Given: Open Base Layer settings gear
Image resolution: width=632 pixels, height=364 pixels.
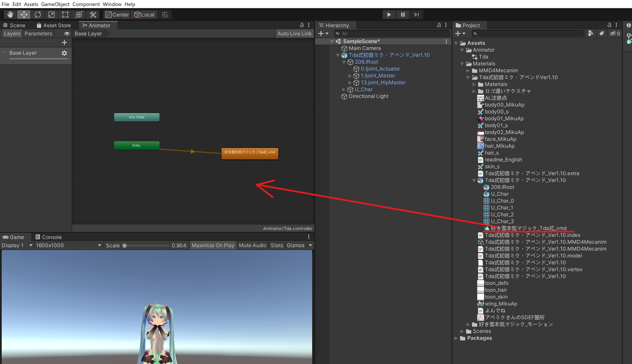Looking at the screenshot, I should (64, 53).
